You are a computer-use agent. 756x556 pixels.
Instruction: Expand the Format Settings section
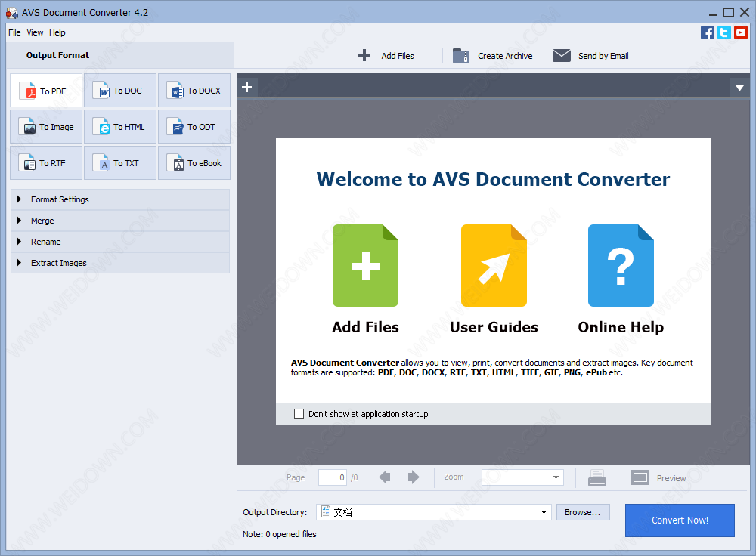(x=120, y=199)
